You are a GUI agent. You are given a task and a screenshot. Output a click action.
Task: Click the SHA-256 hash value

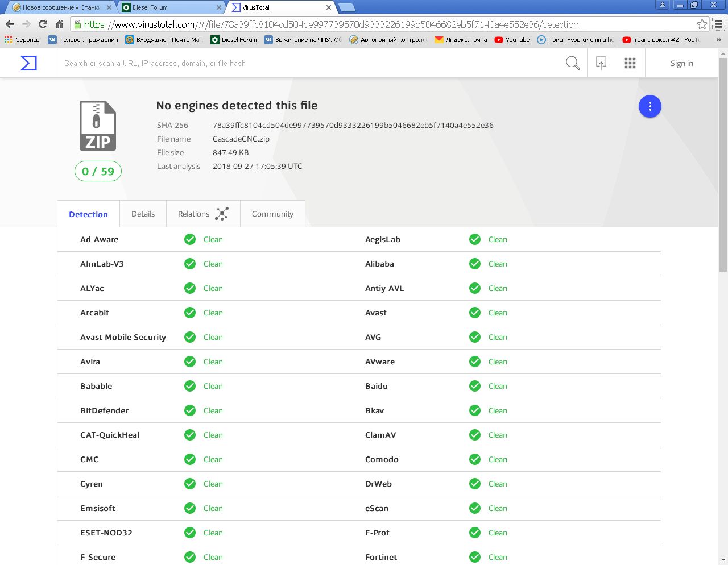coord(353,125)
